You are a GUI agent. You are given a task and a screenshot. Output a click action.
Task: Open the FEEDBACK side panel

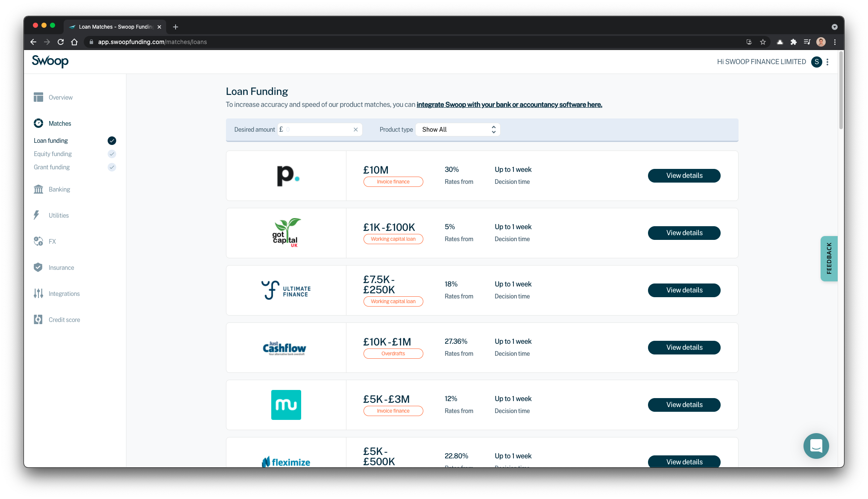(x=829, y=258)
